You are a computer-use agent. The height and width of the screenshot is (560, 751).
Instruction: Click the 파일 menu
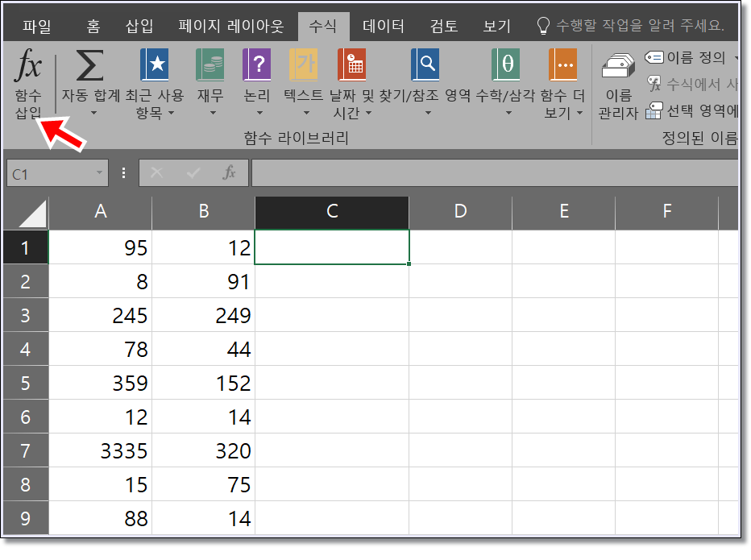pyautogui.click(x=32, y=26)
